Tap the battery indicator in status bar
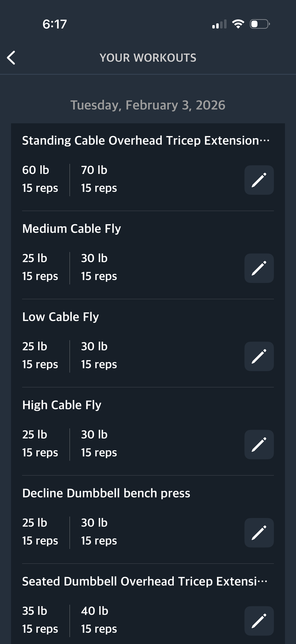The image size is (296, 644). [x=259, y=24]
